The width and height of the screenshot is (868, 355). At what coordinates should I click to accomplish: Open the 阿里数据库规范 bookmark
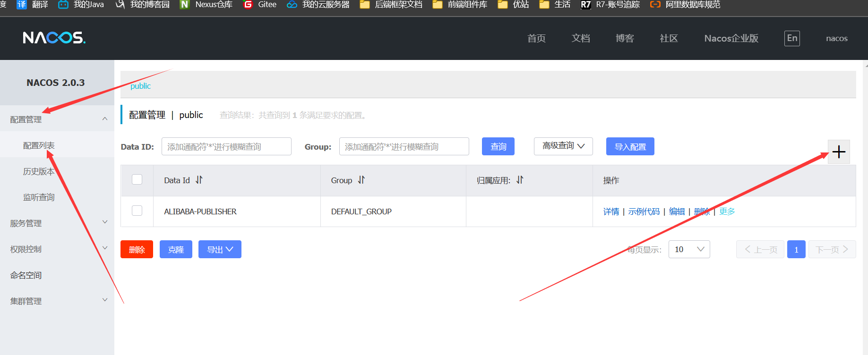coord(685,5)
